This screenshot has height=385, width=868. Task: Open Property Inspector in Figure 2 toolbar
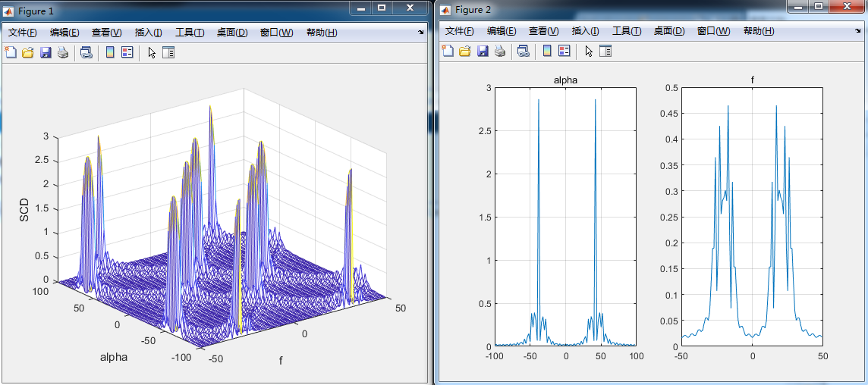pyautogui.click(x=605, y=51)
